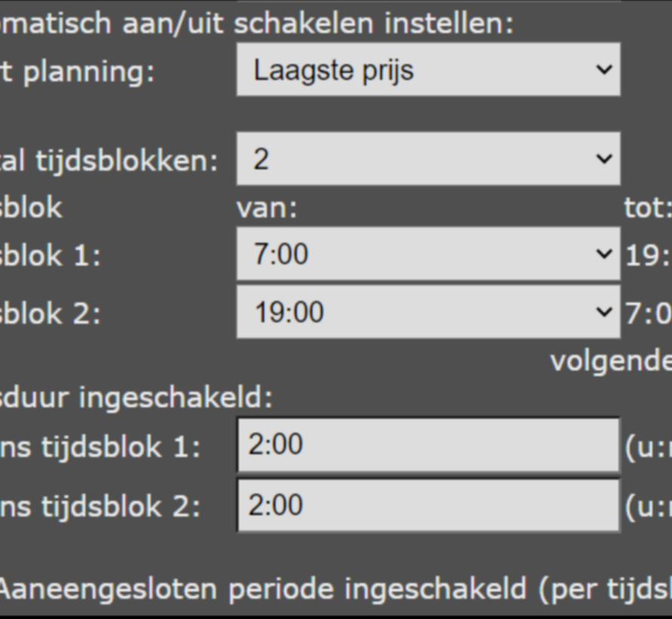This screenshot has width=672, height=619.
Task: Click the chevron arrow of the Laagste prijs dropdown
Action: pos(603,70)
